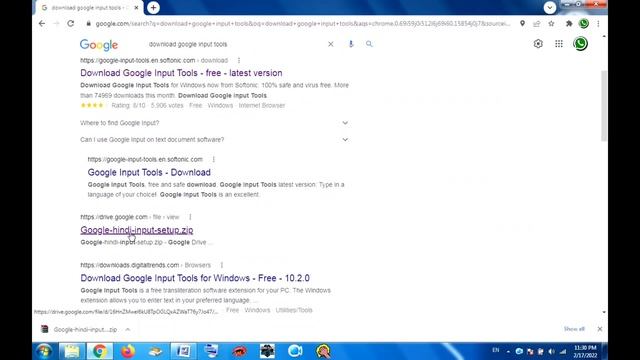Bookmark this page with the star icon
The height and width of the screenshot is (360, 640).
(551, 24)
